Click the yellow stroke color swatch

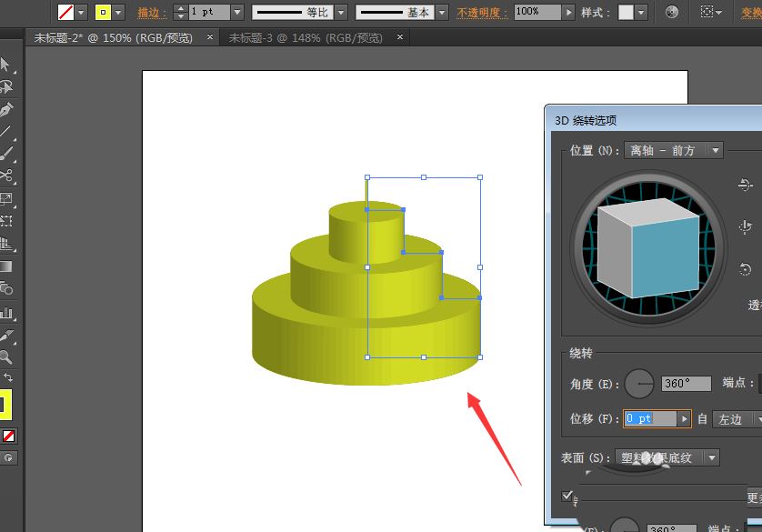pyautogui.click(x=103, y=12)
